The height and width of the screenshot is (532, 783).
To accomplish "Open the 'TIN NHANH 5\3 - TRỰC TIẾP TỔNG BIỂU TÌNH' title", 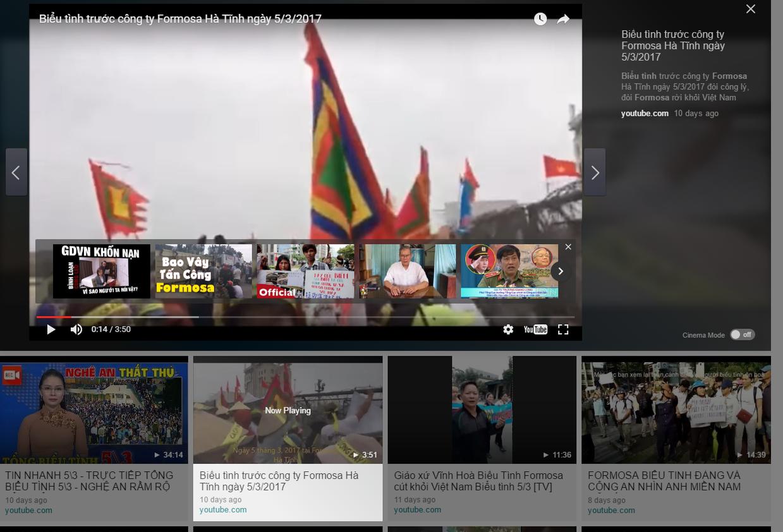I will coord(89,481).
